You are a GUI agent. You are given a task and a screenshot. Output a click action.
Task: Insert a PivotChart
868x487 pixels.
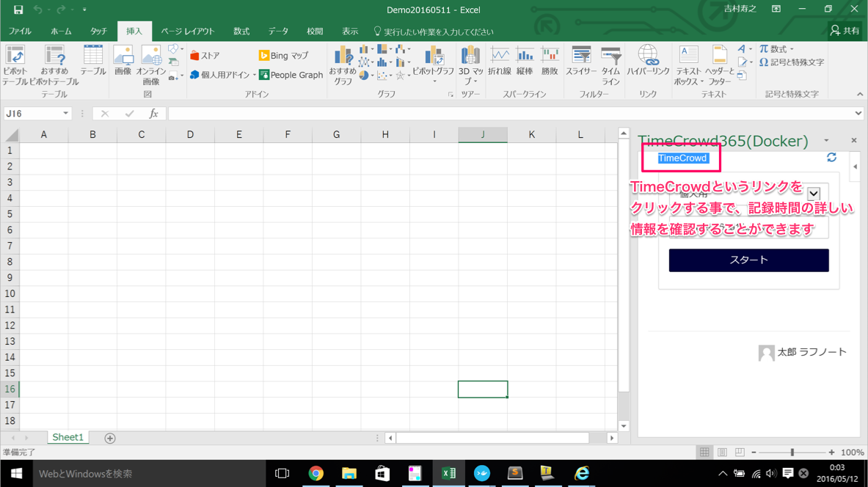[x=433, y=65]
